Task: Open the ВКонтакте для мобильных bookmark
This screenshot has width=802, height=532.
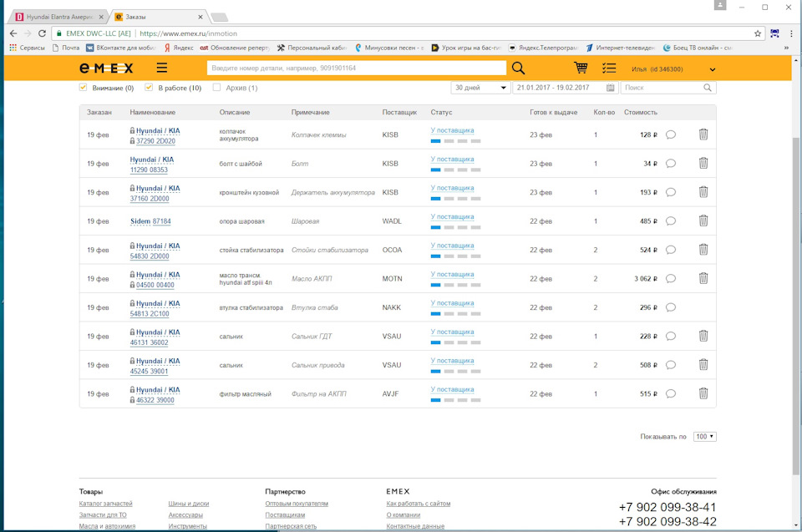Action: click(120, 48)
